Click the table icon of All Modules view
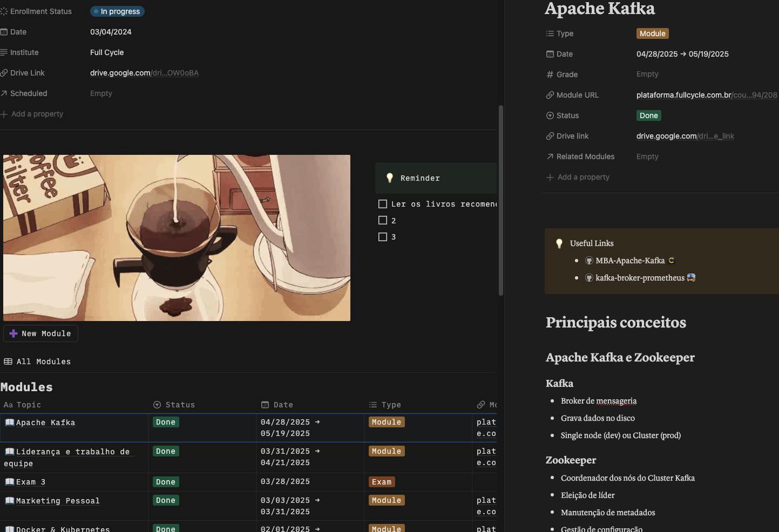Image resolution: width=779 pixels, height=532 pixels. pos(8,362)
